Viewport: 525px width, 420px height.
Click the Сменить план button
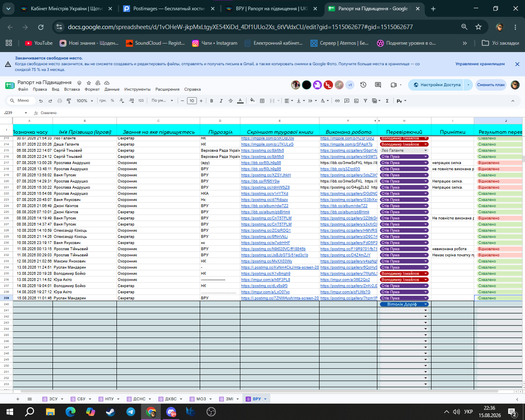(x=491, y=85)
